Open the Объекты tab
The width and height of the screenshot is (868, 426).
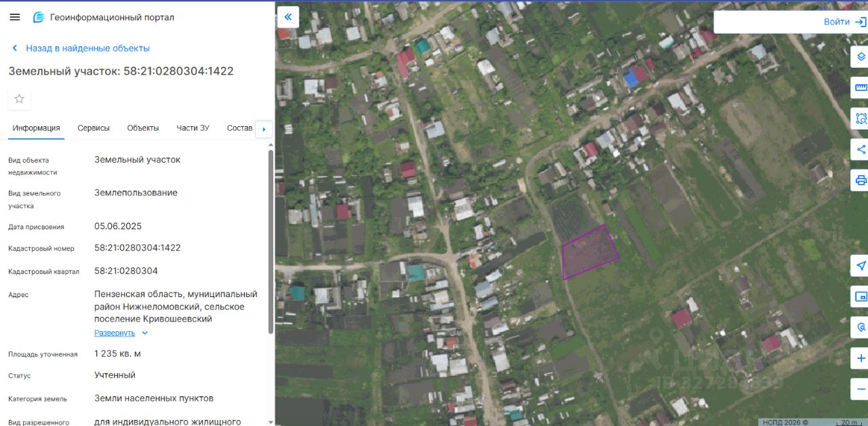(x=143, y=128)
